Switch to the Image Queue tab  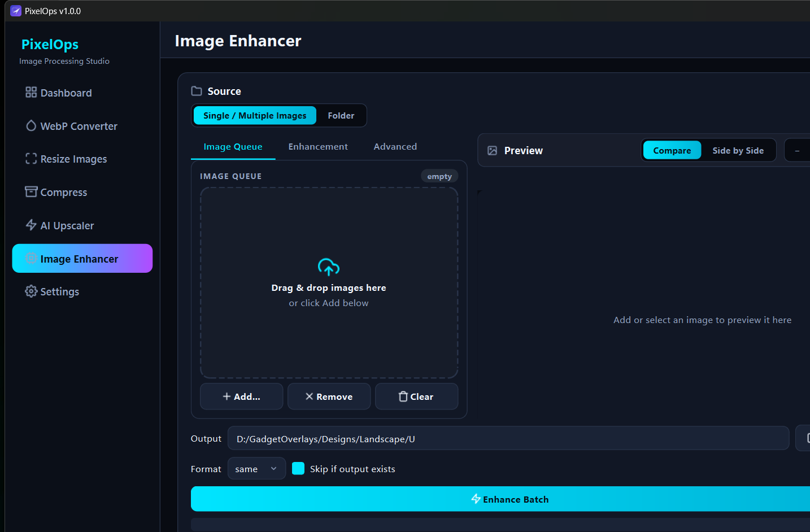click(233, 146)
